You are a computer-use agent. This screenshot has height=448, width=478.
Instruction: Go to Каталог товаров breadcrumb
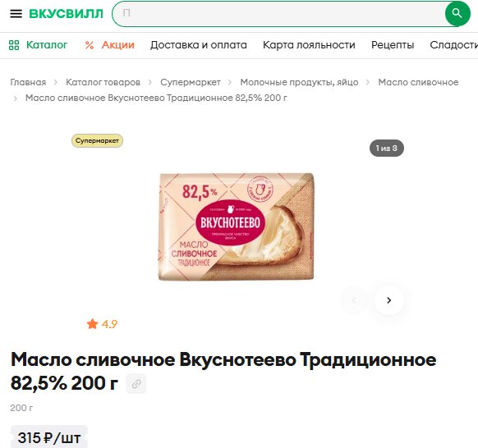103,82
